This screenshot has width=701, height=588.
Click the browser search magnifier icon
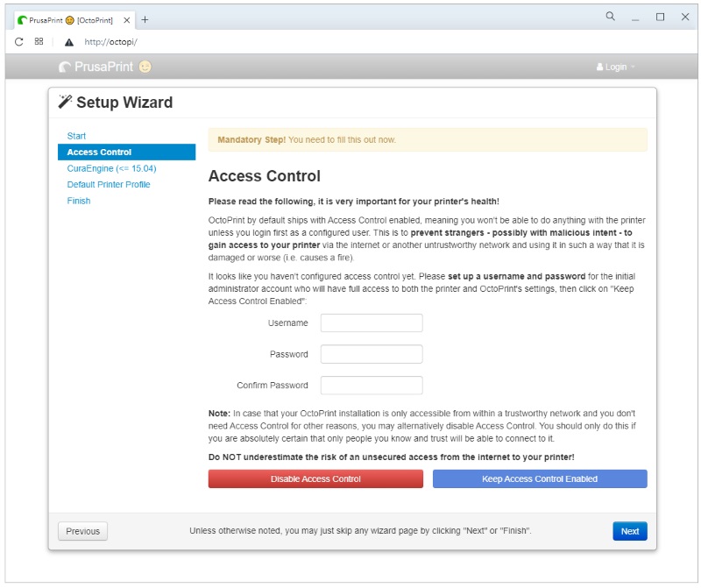[610, 17]
